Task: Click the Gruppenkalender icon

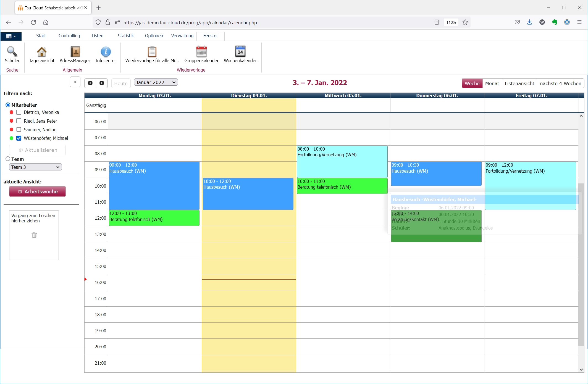Action: 201,52
